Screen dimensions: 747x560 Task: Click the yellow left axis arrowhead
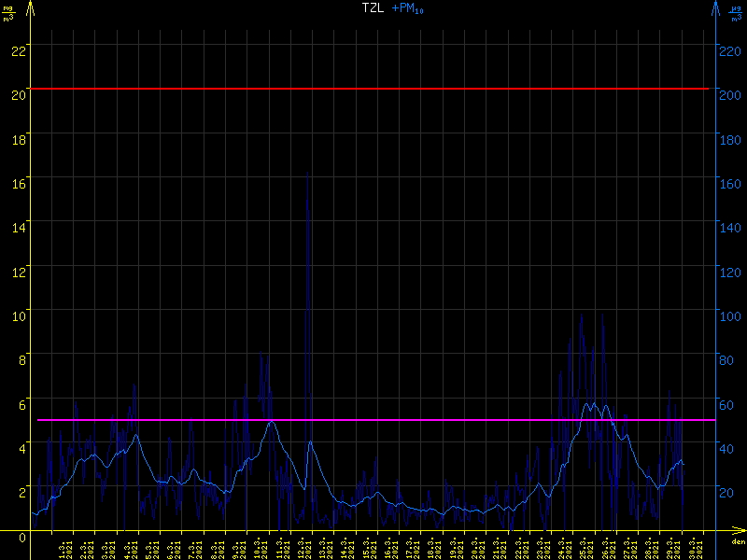point(31,8)
